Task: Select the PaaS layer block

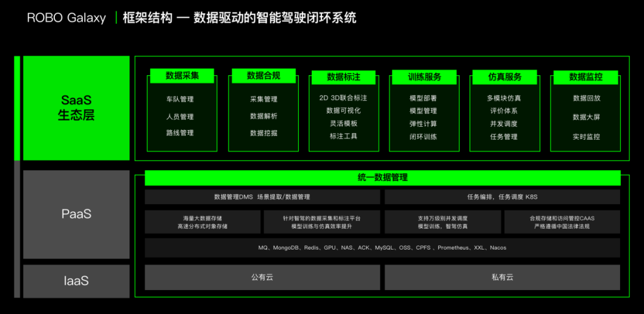Action: (76, 214)
